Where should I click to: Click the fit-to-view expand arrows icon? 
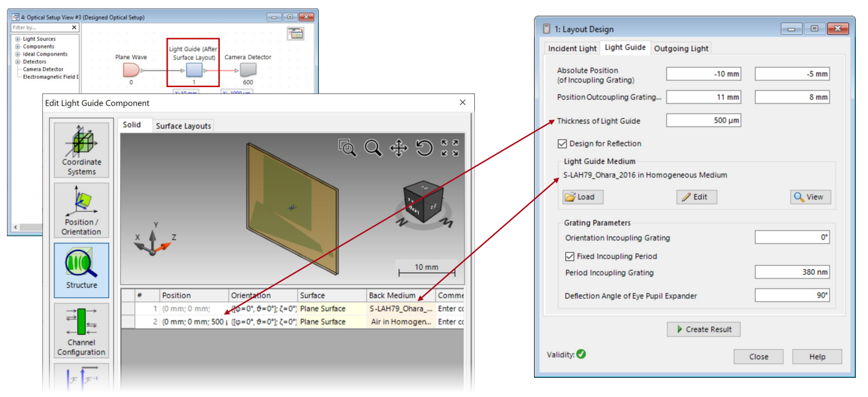coord(450,148)
